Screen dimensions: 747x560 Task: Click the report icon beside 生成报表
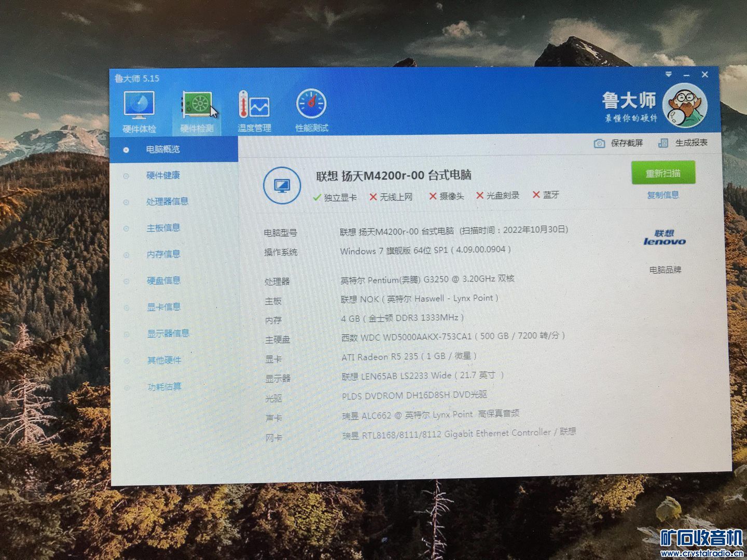point(663,143)
